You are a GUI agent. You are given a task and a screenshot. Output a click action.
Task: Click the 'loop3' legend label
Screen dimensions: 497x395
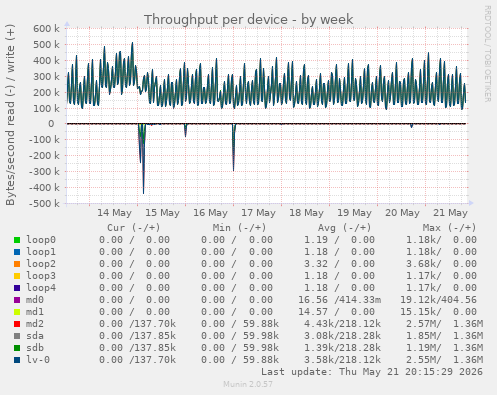click(x=41, y=276)
